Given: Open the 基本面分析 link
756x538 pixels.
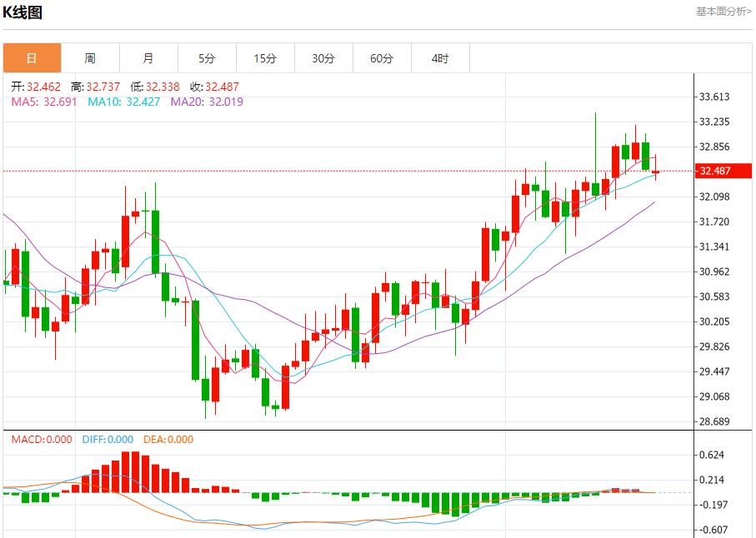Looking at the screenshot, I should [x=723, y=11].
